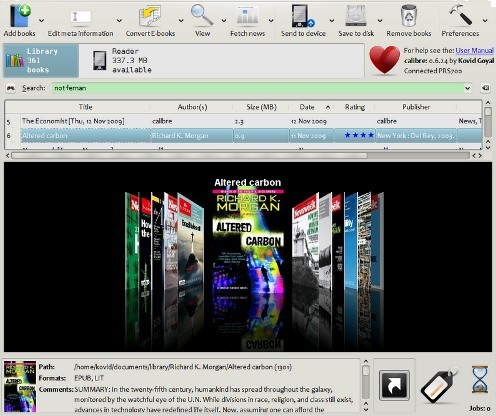Expand Add books dropdown arrow
Screen dimensions: 496x416
click(x=41, y=21)
